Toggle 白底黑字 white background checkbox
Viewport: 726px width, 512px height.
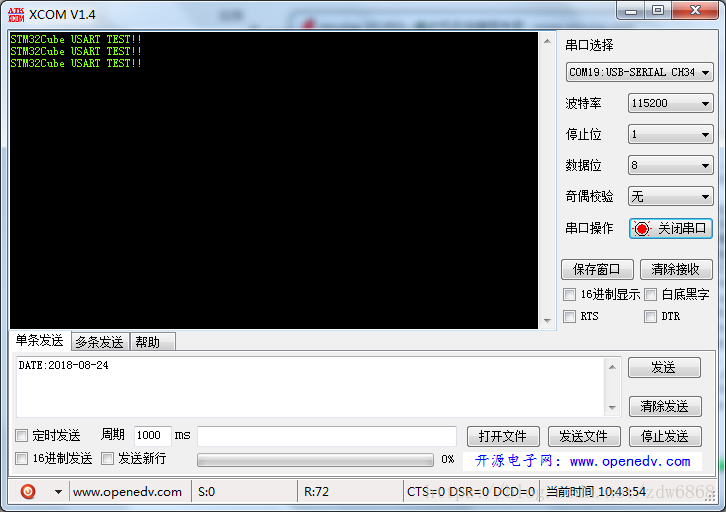tap(651, 294)
